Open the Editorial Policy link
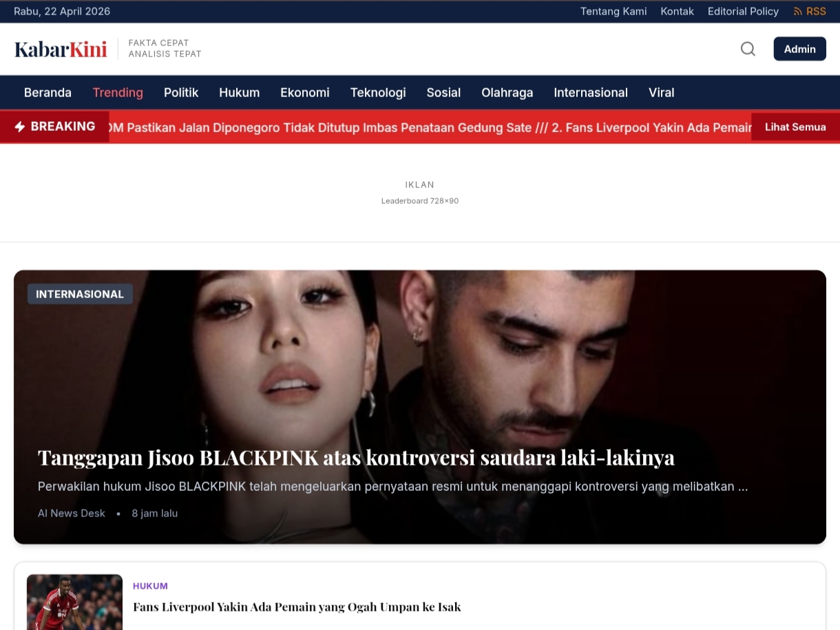Viewport: 840px width, 630px height. (743, 12)
